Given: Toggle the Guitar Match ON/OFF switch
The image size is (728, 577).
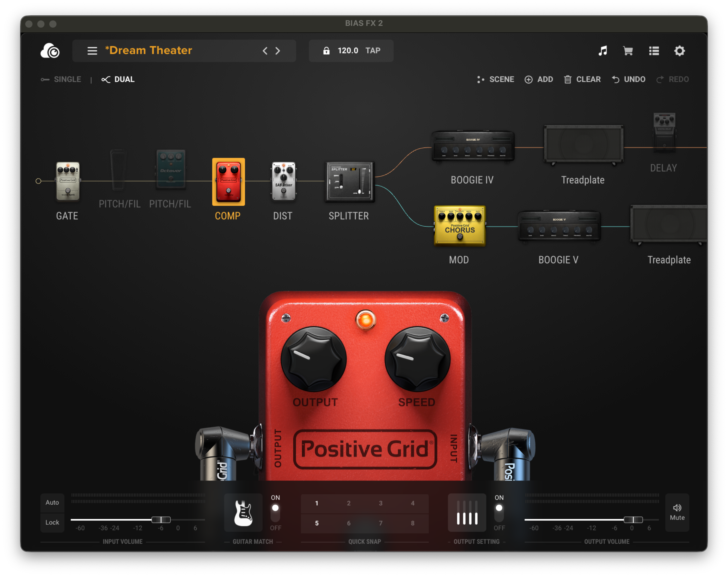Looking at the screenshot, I should pyautogui.click(x=276, y=512).
